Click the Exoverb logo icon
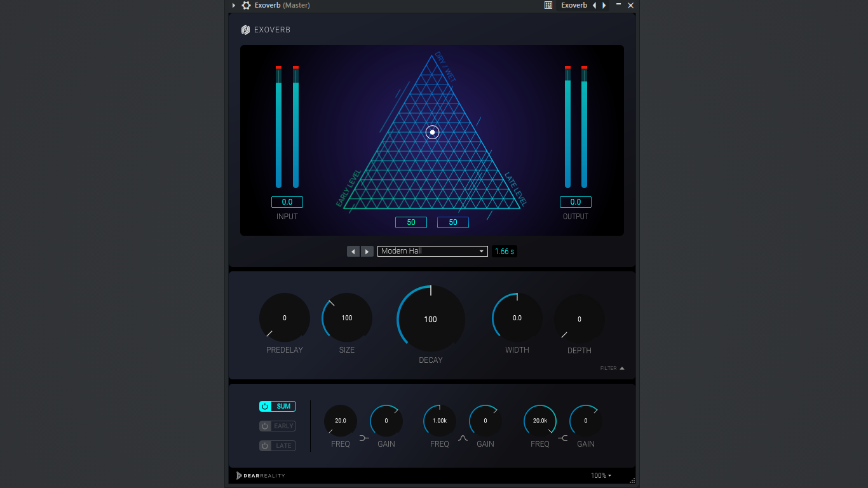Image resolution: width=868 pixels, height=488 pixels. coord(246,30)
